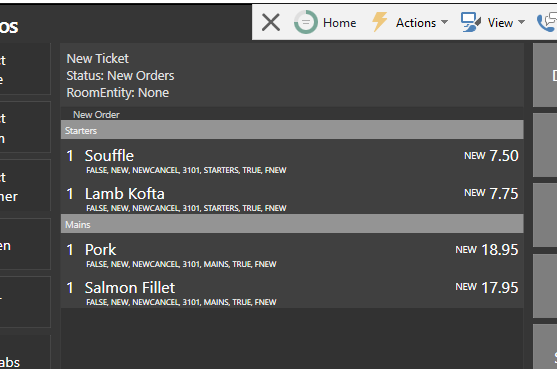Image resolution: width=557 pixels, height=369 pixels.
Task: Click the X close icon in the toolbar
Action: (x=271, y=22)
